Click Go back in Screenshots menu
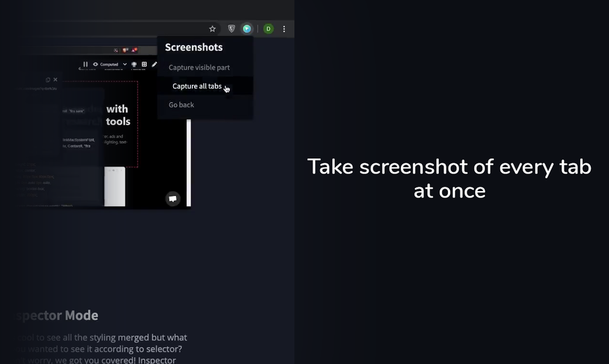Screen dimensions: 609x364 pos(182,105)
